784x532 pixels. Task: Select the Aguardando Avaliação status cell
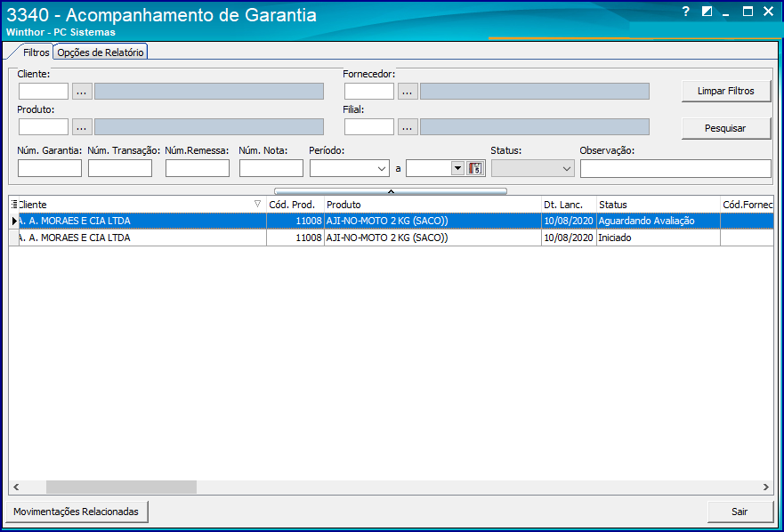pyautogui.click(x=659, y=221)
